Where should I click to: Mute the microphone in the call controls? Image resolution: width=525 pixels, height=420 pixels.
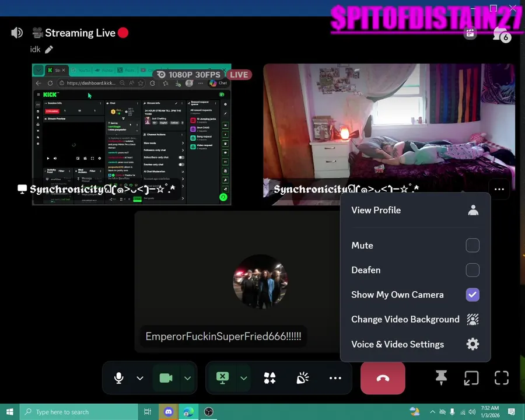coord(118,378)
